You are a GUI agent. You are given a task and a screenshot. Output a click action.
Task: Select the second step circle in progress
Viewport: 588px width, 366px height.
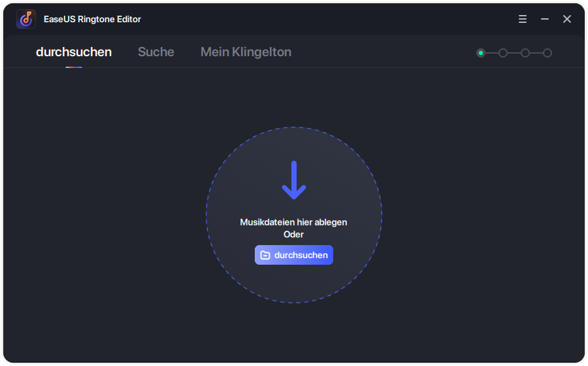[x=503, y=53]
